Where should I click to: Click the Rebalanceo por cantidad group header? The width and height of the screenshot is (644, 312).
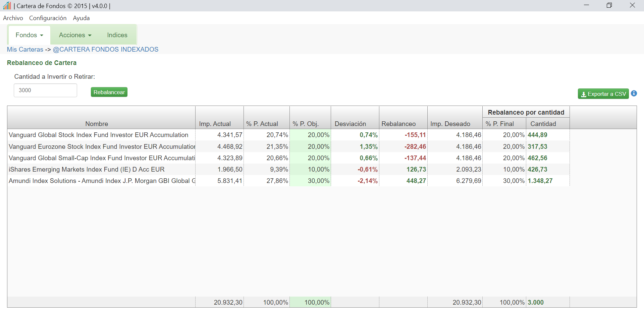[526, 112]
